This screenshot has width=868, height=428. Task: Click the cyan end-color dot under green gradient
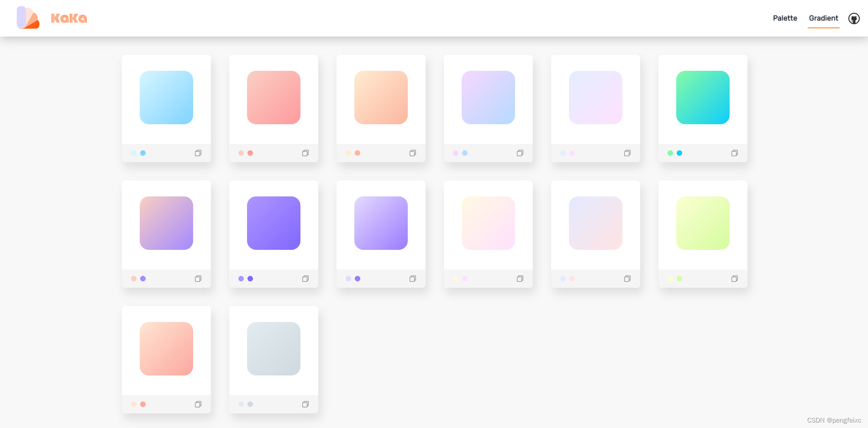pos(679,153)
